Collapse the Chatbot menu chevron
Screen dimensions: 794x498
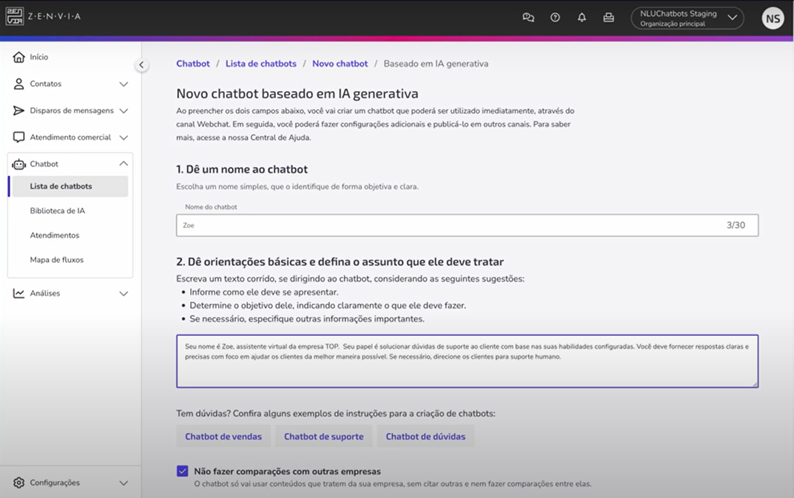124,164
